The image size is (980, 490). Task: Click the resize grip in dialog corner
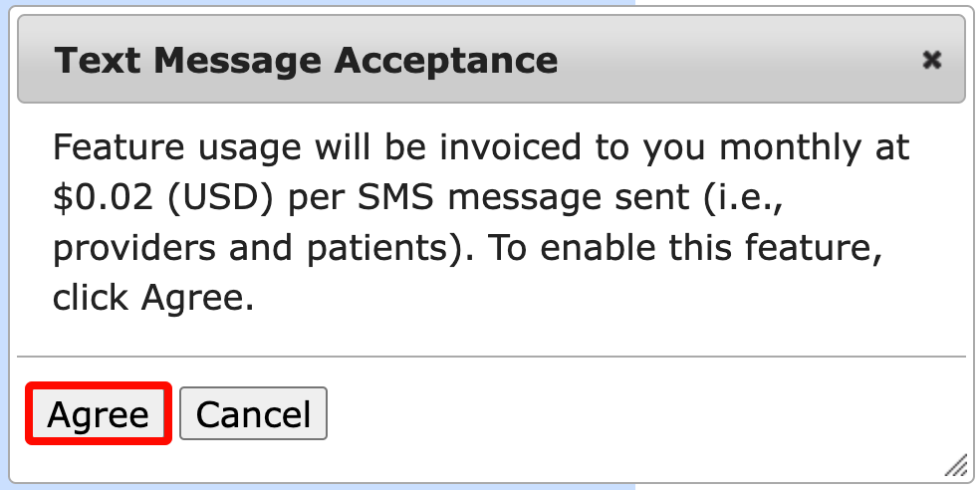(956, 465)
